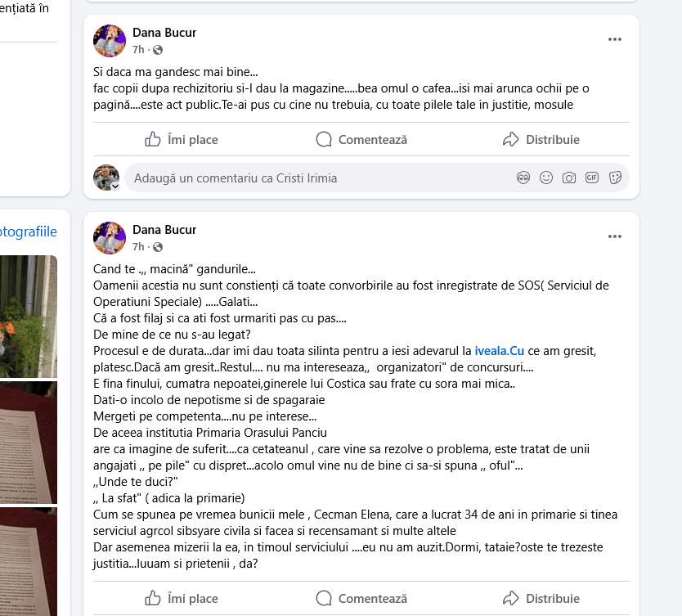Open the document photo thumbnail on the left
This screenshot has height=616, width=682.
pyautogui.click(x=29, y=442)
